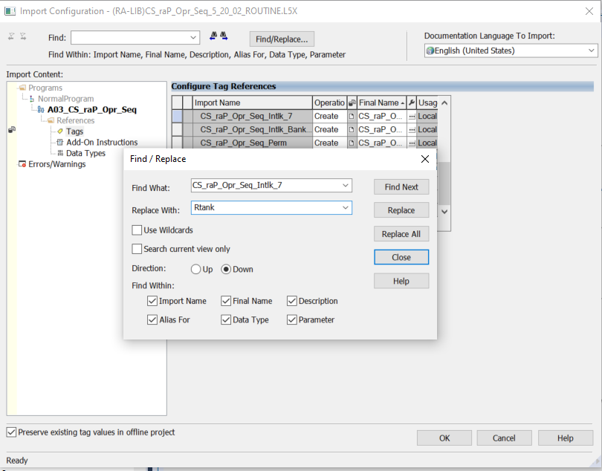
Task: Click the A03_CS_raP_Opr_Seq routine icon
Action: [x=41, y=110]
